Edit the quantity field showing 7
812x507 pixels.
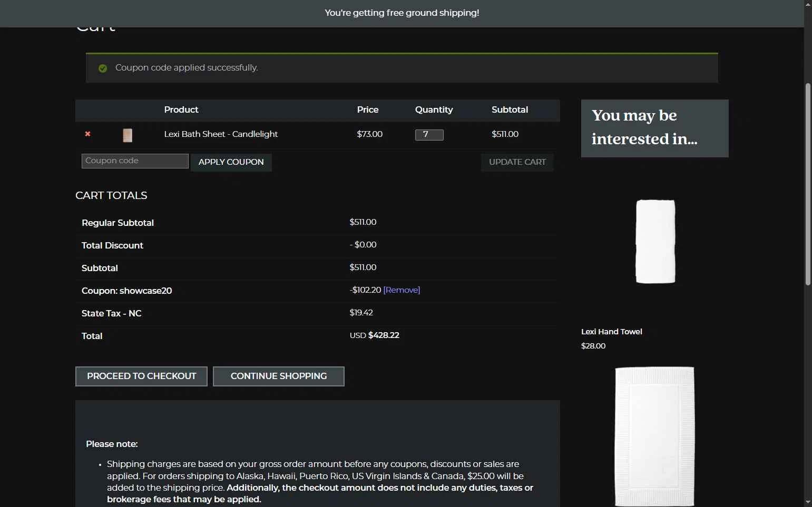[x=429, y=135]
